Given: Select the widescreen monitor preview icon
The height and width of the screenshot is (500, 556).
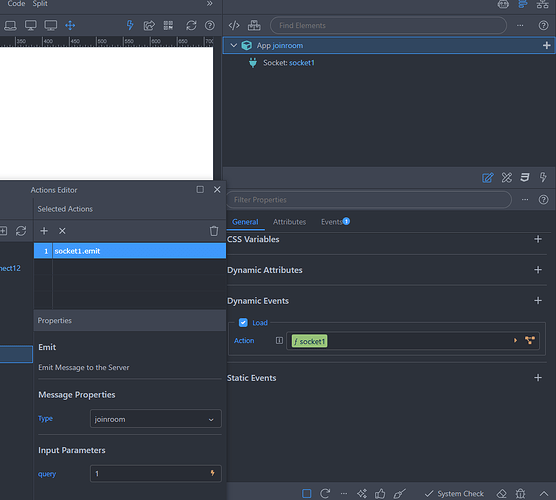Looking at the screenshot, I should [x=51, y=26].
